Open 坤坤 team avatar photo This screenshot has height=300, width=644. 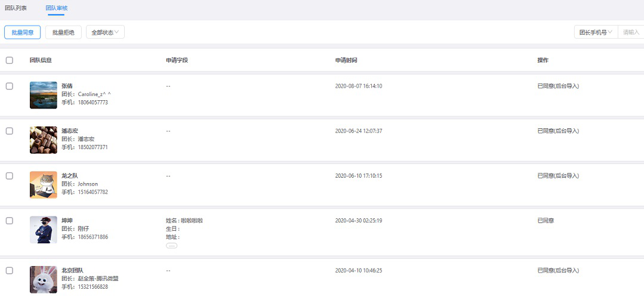(x=44, y=230)
